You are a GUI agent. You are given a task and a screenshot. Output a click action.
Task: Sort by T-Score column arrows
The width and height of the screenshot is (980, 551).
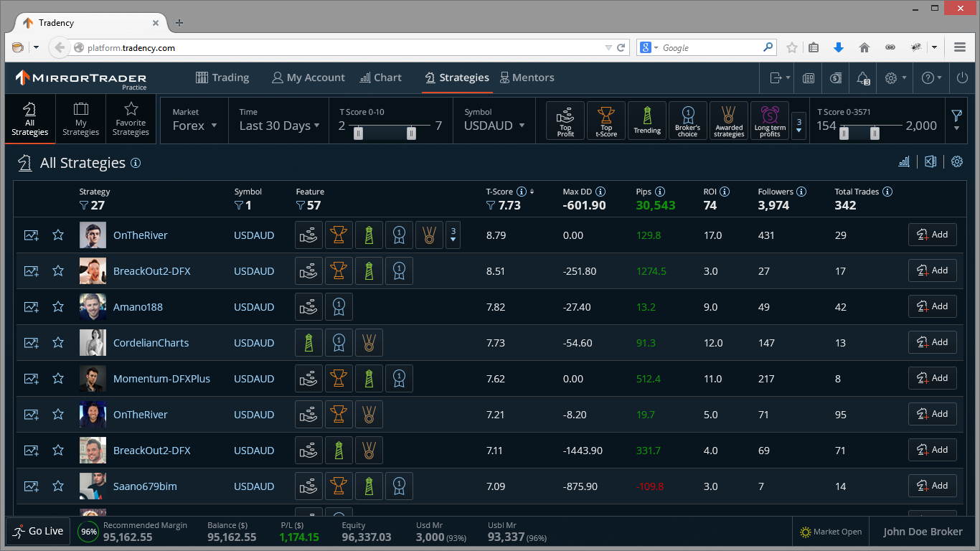[532, 192]
